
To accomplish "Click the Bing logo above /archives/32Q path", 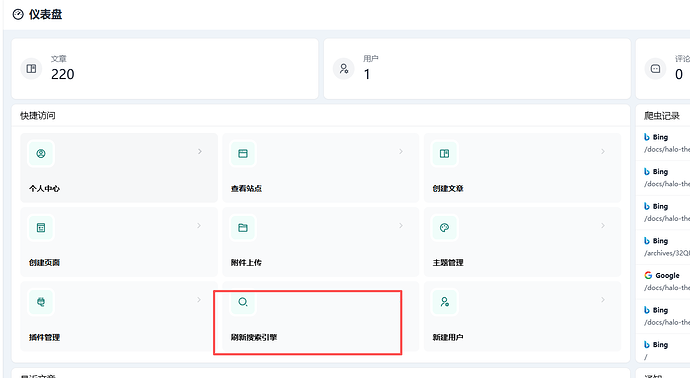I will [x=647, y=241].
